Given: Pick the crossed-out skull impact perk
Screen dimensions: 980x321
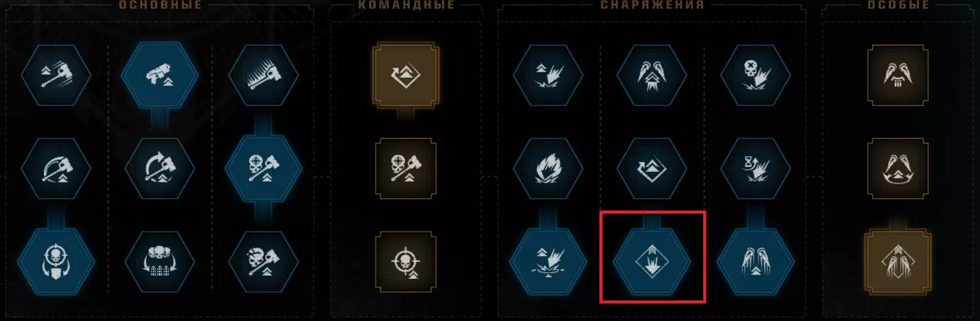Looking at the screenshot, I should [755, 75].
